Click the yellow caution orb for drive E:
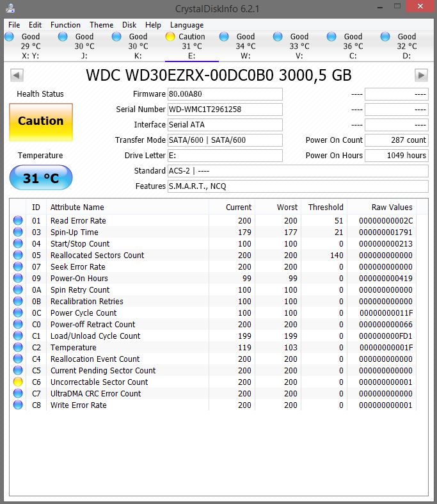Screen dimensions: 437x504 170,37
